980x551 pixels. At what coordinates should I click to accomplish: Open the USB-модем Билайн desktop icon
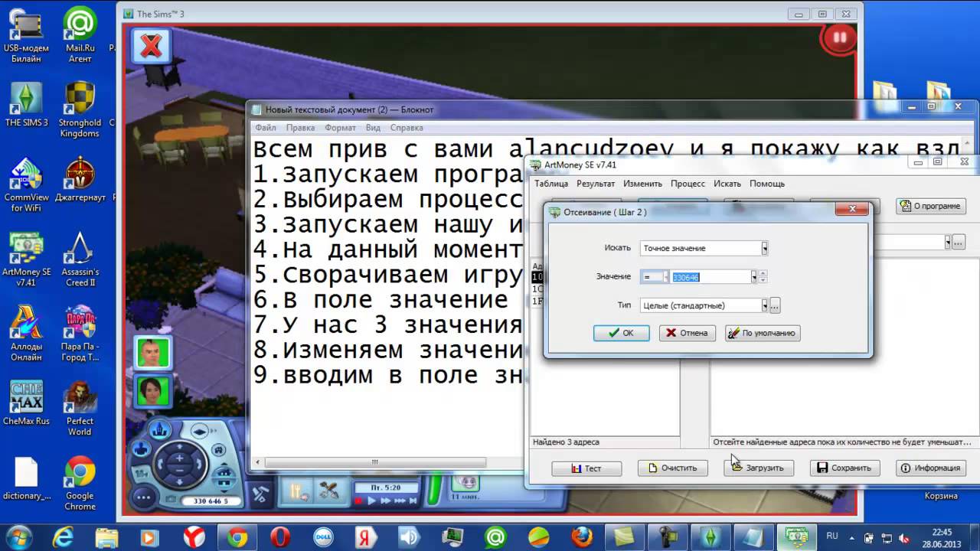(x=26, y=35)
